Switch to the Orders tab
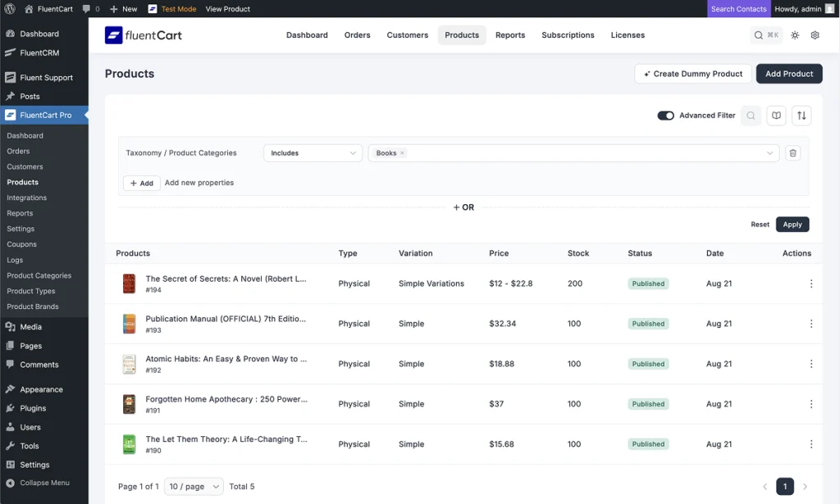 tap(358, 35)
